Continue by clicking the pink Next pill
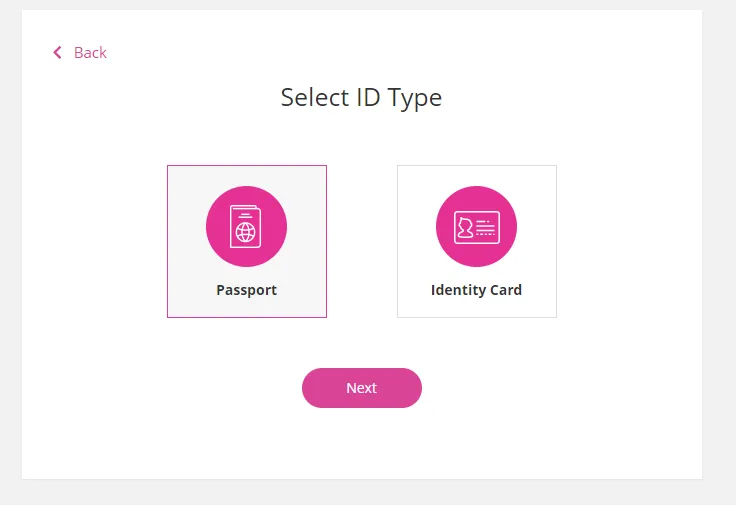The image size is (736, 505). point(362,388)
